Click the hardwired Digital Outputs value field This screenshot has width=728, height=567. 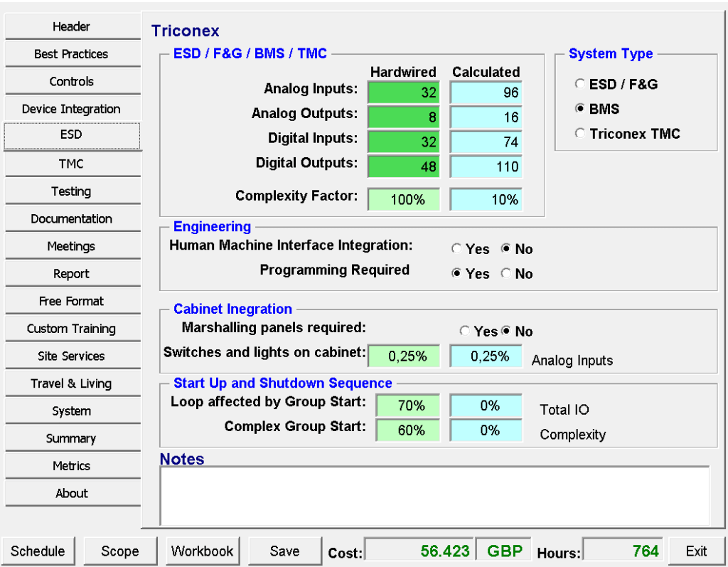click(x=403, y=166)
